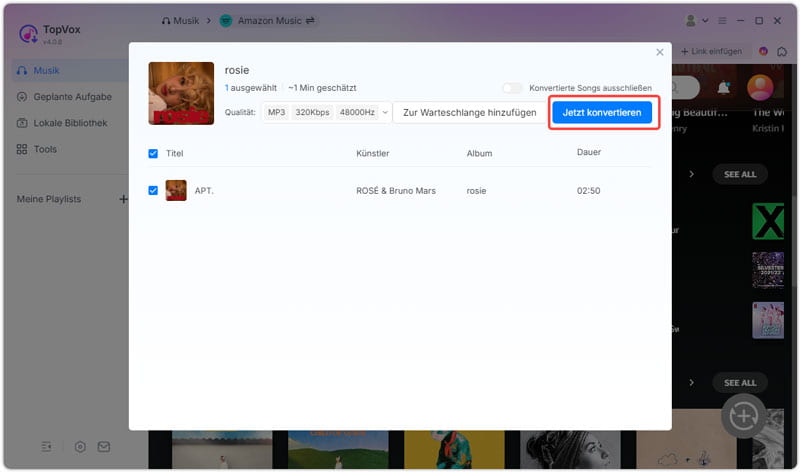
Task: Click the TopVox logo icon
Action: tap(29, 34)
